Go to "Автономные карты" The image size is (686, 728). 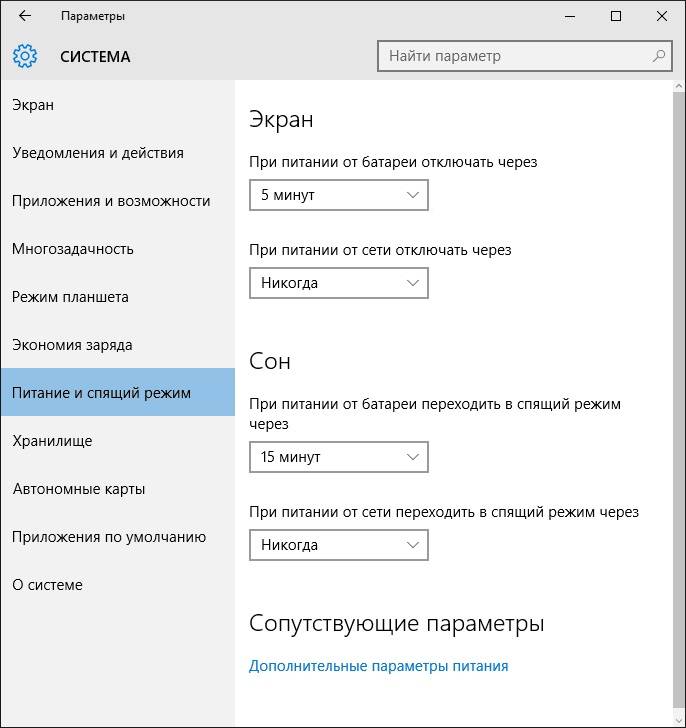point(79,489)
